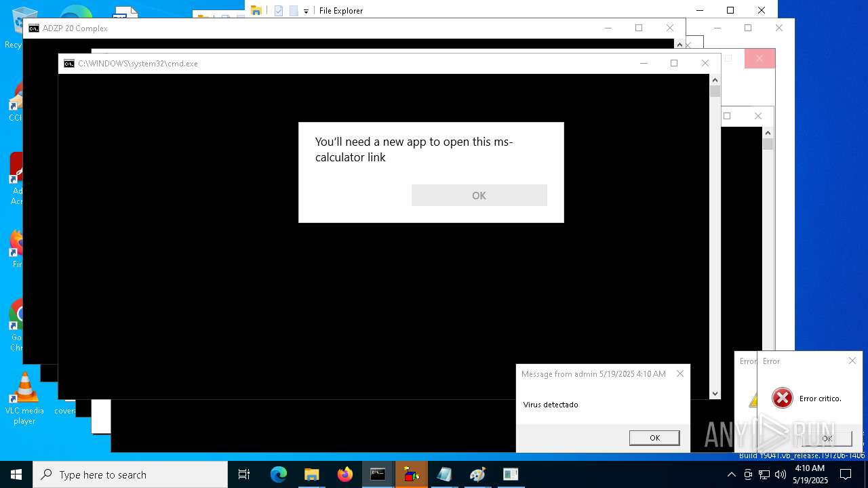The image size is (868, 488).
Task: Maximize the File Explorer window
Action: [730, 10]
